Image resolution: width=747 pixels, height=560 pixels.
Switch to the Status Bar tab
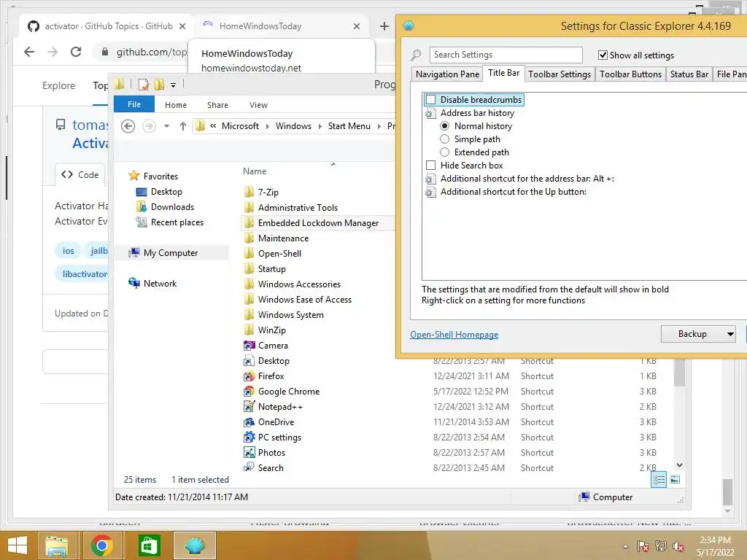click(x=689, y=74)
